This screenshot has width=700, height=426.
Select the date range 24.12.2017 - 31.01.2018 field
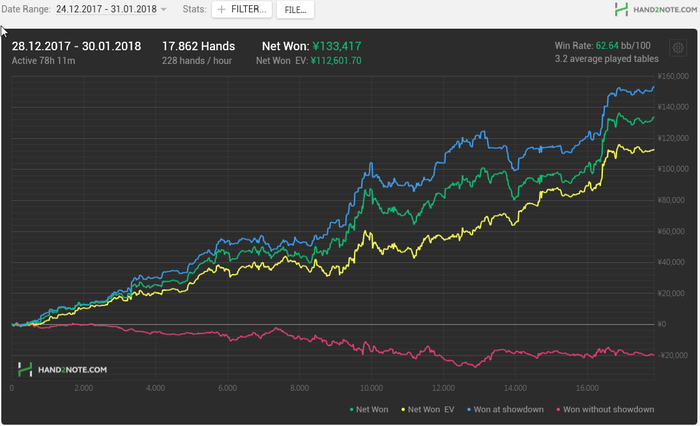(x=105, y=10)
